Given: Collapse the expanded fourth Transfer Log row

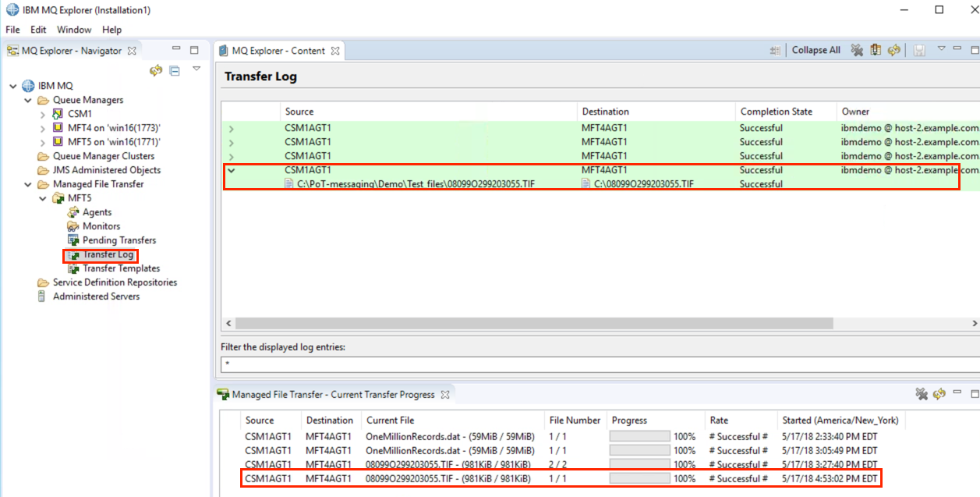Looking at the screenshot, I should (231, 170).
